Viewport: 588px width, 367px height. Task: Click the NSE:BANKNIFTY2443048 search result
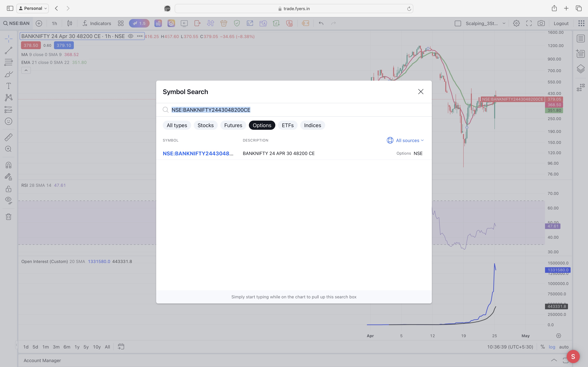coord(198,153)
